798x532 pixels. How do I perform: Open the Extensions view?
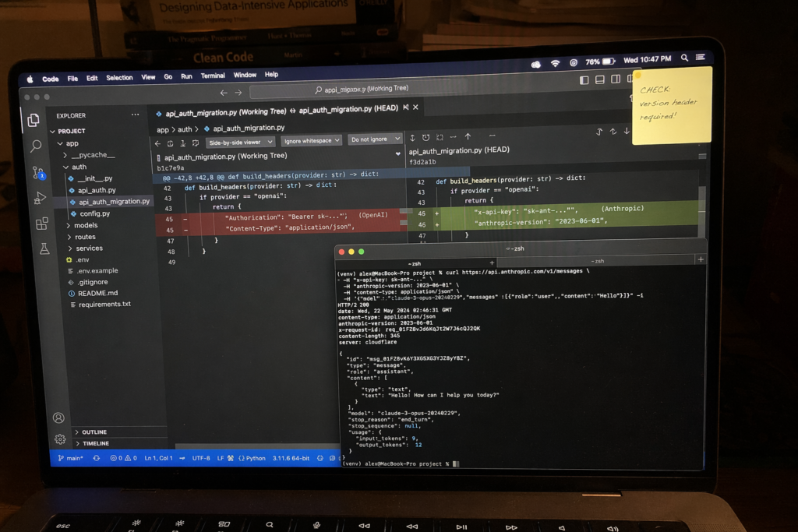pos(42,224)
